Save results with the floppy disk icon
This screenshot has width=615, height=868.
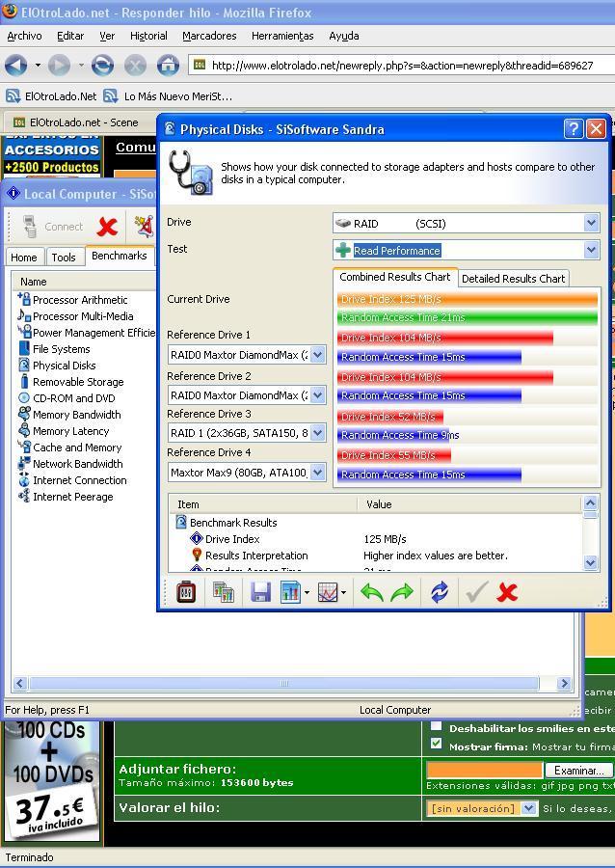[x=260, y=592]
